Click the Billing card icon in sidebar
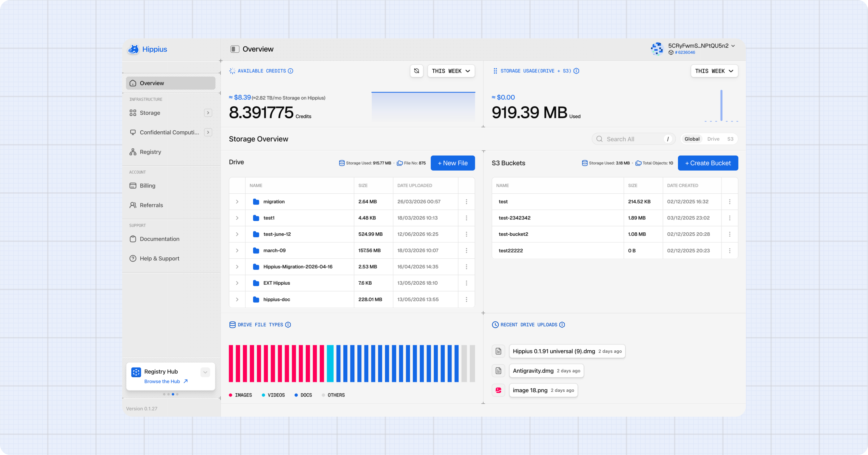868x455 pixels. 133,186
